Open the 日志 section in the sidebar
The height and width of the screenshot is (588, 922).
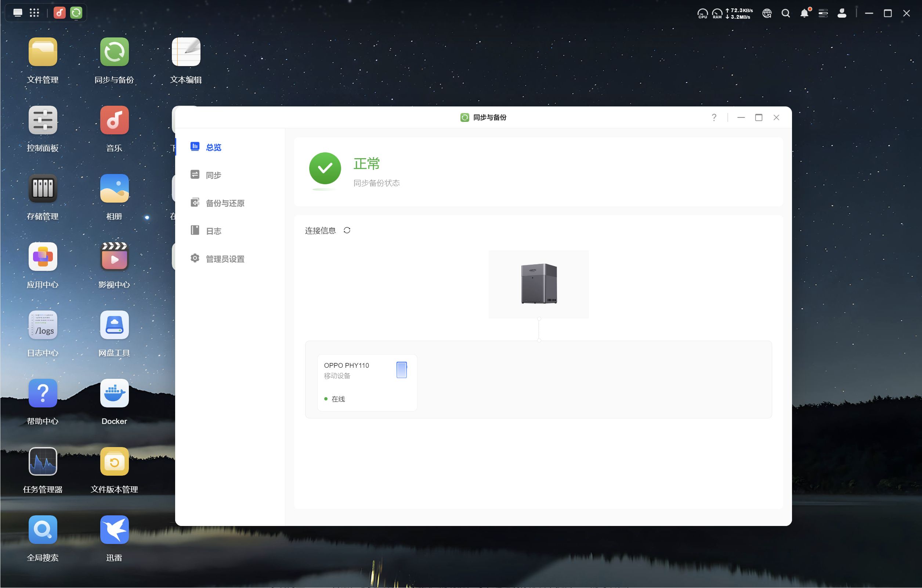(x=213, y=231)
